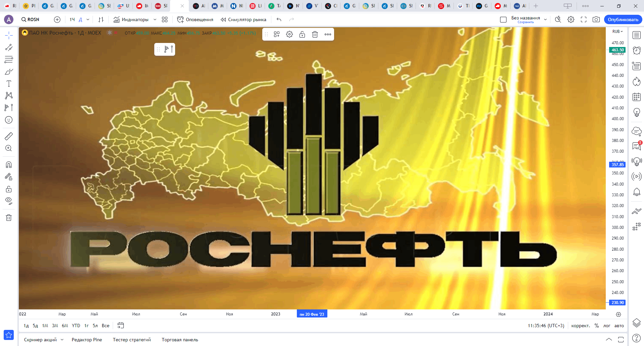Show the Все full date range
Viewport: 644px width, 346px height.
(x=106, y=326)
